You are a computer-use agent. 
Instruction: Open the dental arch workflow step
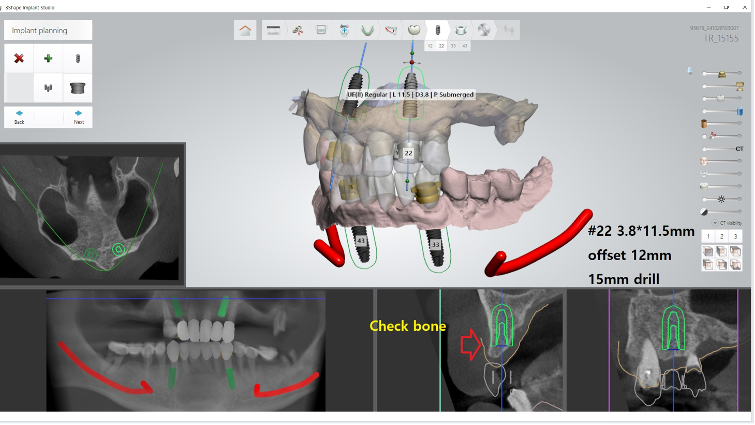pos(367,30)
